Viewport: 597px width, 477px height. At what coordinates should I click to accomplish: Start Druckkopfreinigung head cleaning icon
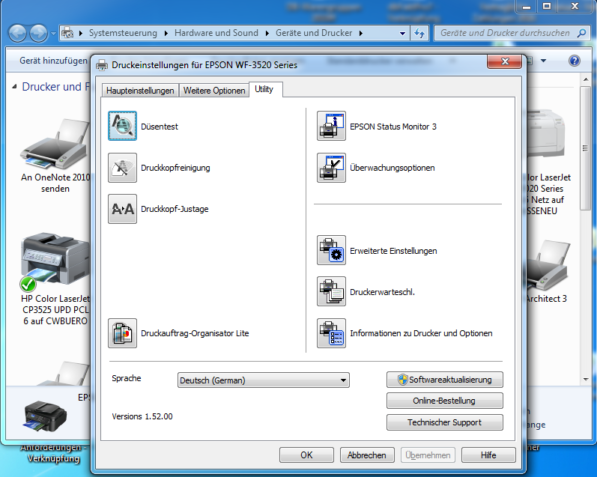pos(122,168)
